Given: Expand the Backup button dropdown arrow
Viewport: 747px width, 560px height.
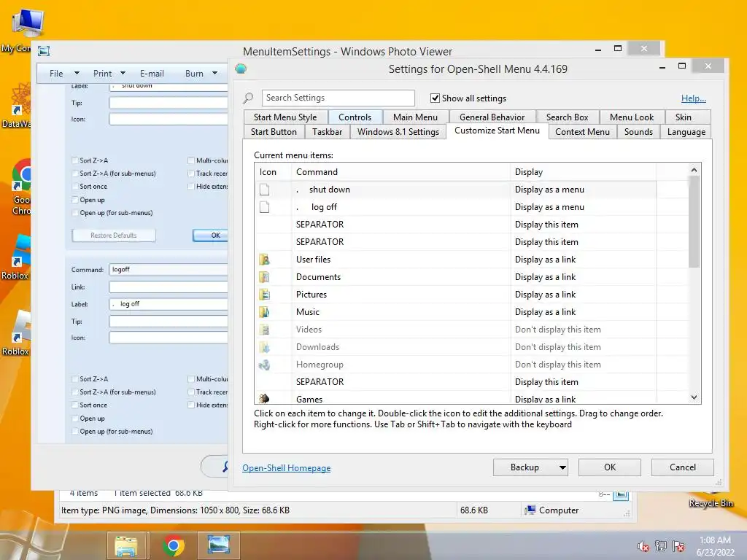Looking at the screenshot, I should pyautogui.click(x=562, y=467).
